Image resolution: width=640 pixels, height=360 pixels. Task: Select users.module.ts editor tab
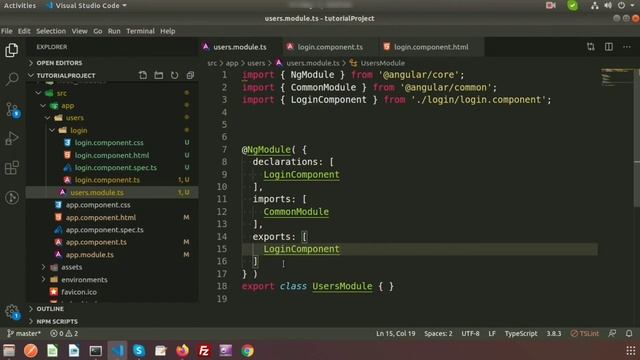pos(240,47)
